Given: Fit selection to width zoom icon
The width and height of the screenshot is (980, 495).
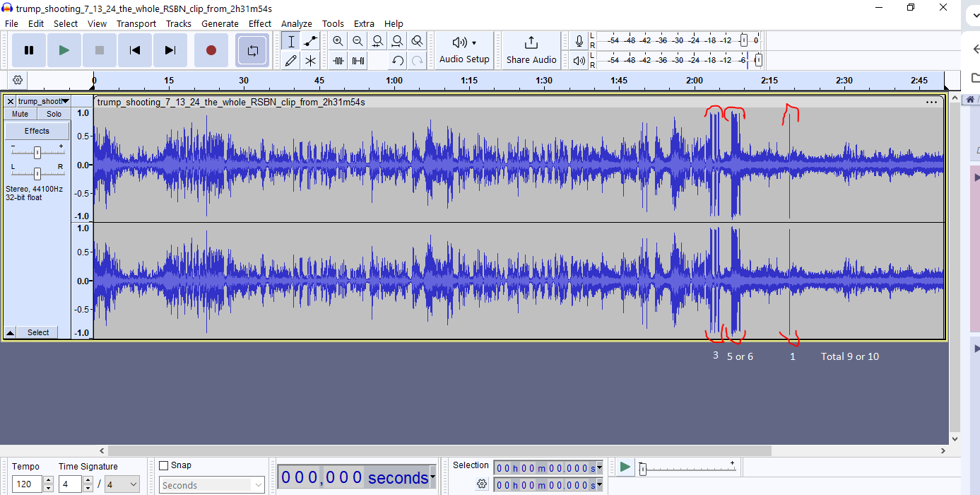Looking at the screenshot, I should click(378, 41).
